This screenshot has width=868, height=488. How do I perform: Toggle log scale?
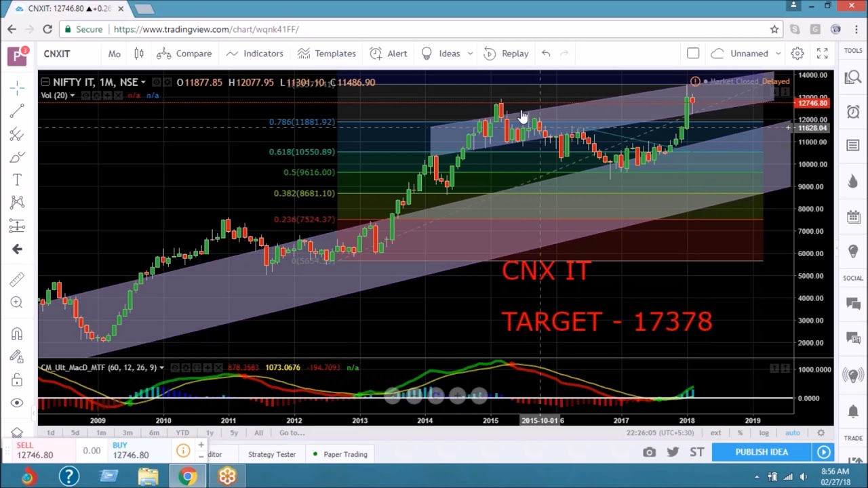tap(764, 432)
